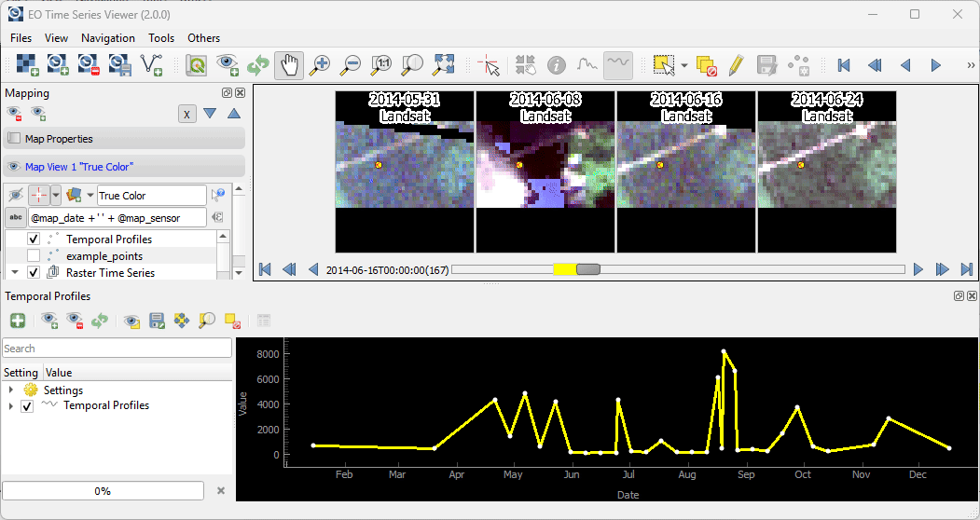This screenshot has height=520, width=980.
Task: Toggle the Raster Time Series checkbox
Action: click(x=34, y=272)
